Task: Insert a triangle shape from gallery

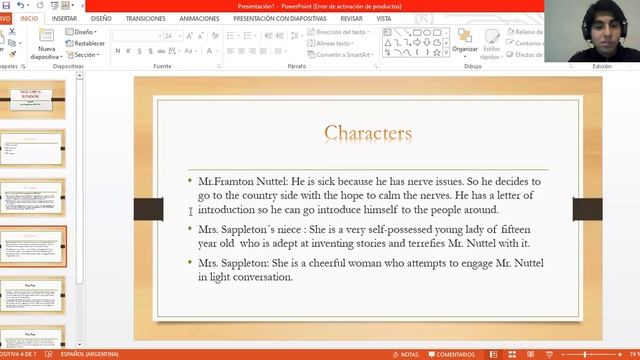Action: coord(388,42)
